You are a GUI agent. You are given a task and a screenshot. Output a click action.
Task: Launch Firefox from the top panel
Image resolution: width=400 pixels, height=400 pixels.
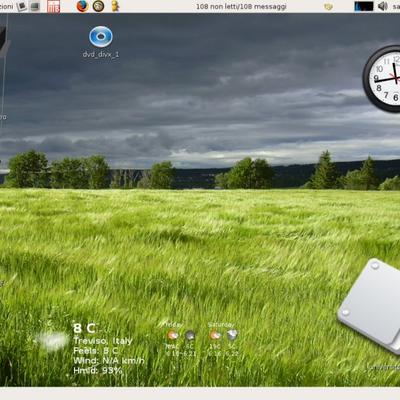[x=82, y=6]
